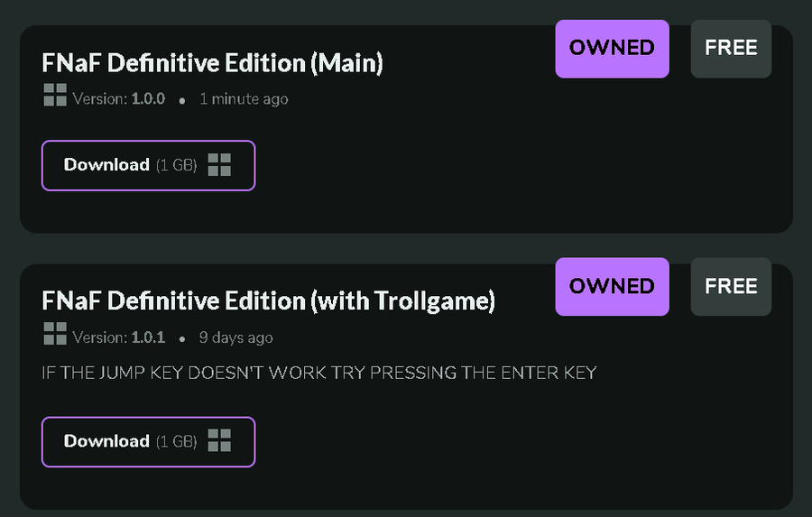Click the OWNED badge on Main edition
The height and width of the screenshot is (517, 812).
pos(612,49)
